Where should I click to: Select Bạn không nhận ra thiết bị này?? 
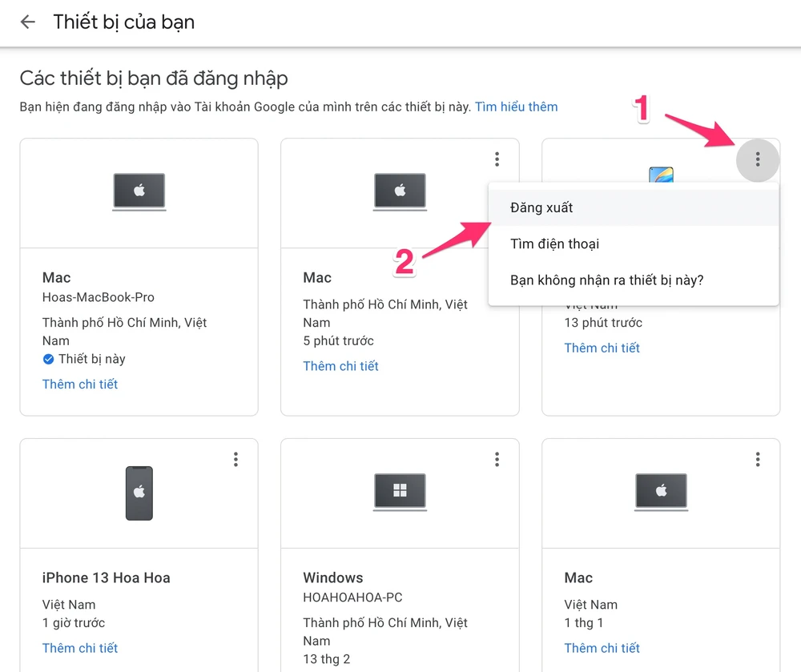(606, 280)
